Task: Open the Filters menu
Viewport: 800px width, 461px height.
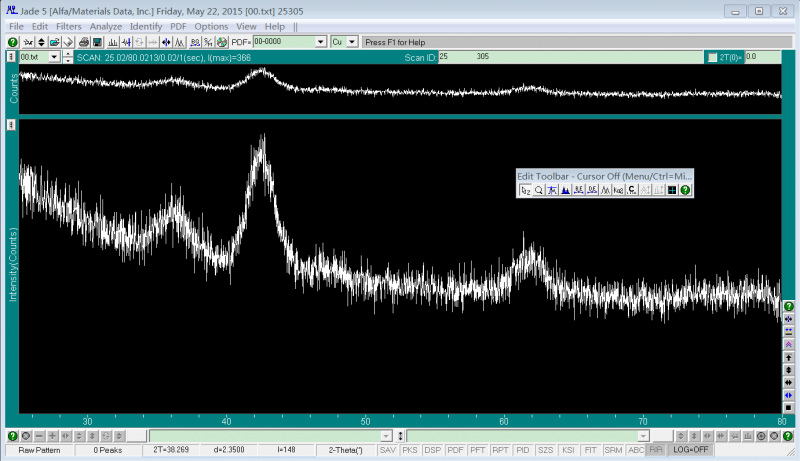Action: (x=69, y=26)
